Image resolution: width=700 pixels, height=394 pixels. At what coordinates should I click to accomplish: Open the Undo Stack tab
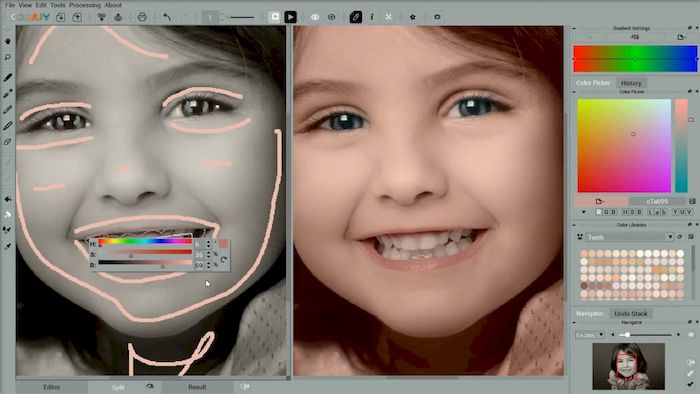[630, 314]
